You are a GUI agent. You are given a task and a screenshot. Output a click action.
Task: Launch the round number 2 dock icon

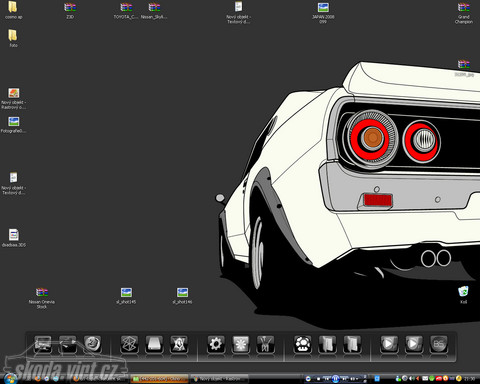click(92, 344)
